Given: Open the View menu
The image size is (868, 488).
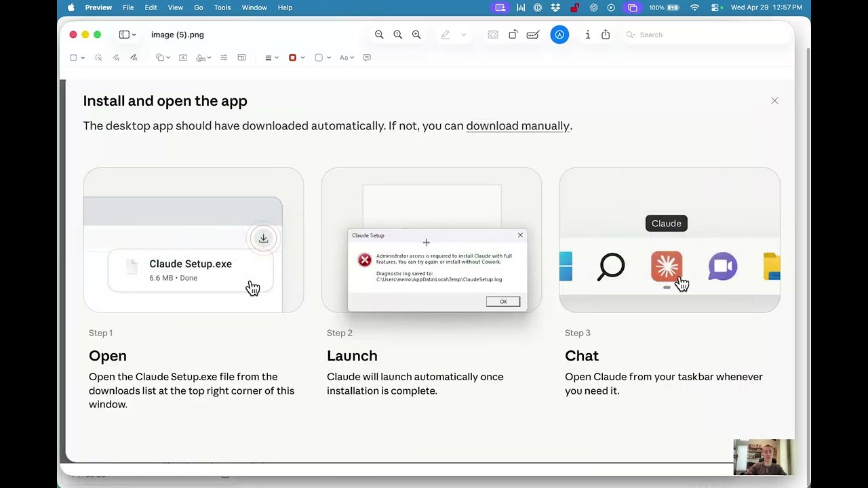Looking at the screenshot, I should (175, 7).
